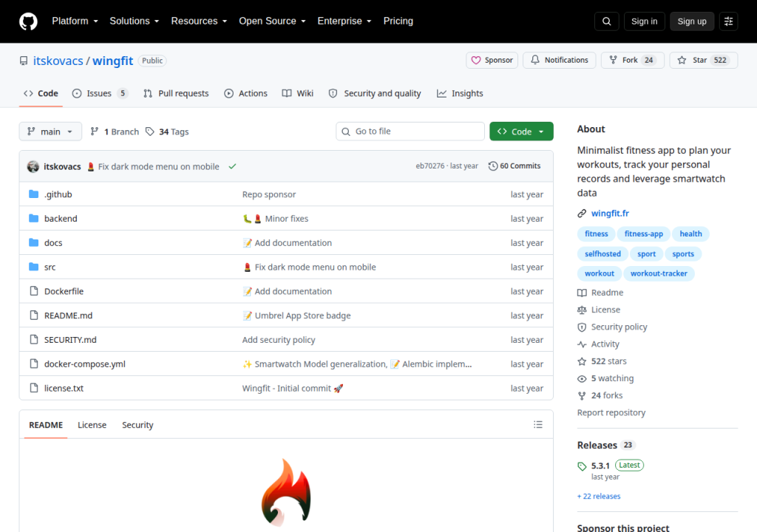Click the green check commit status icon

coord(232,166)
